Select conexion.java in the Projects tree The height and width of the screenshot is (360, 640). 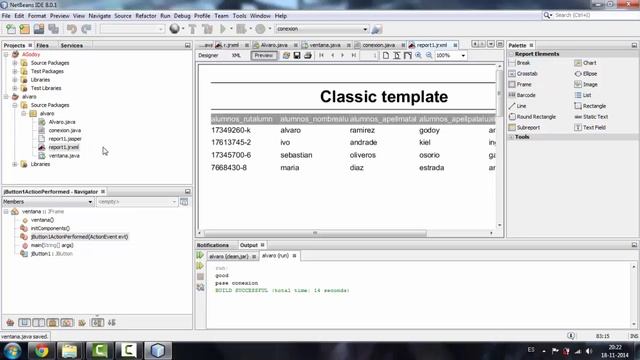pyautogui.click(x=64, y=131)
